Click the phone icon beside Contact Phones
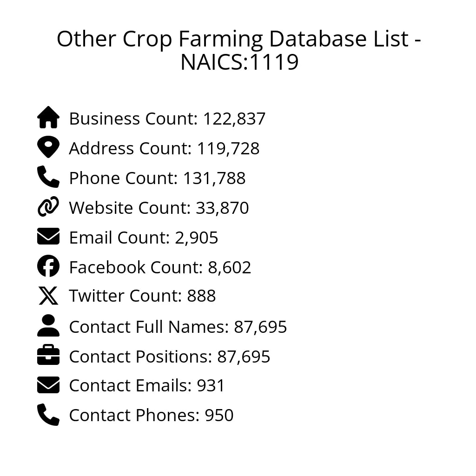This screenshot has height=476, width=476. coord(48,415)
